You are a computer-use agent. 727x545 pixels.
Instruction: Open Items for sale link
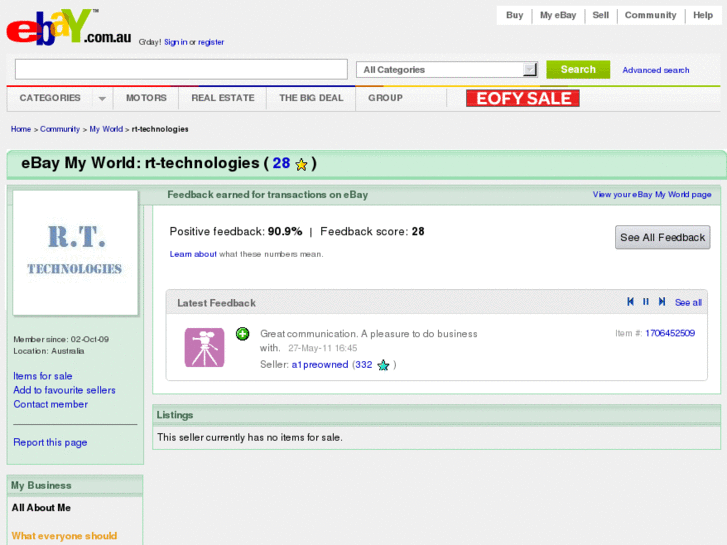pos(43,376)
